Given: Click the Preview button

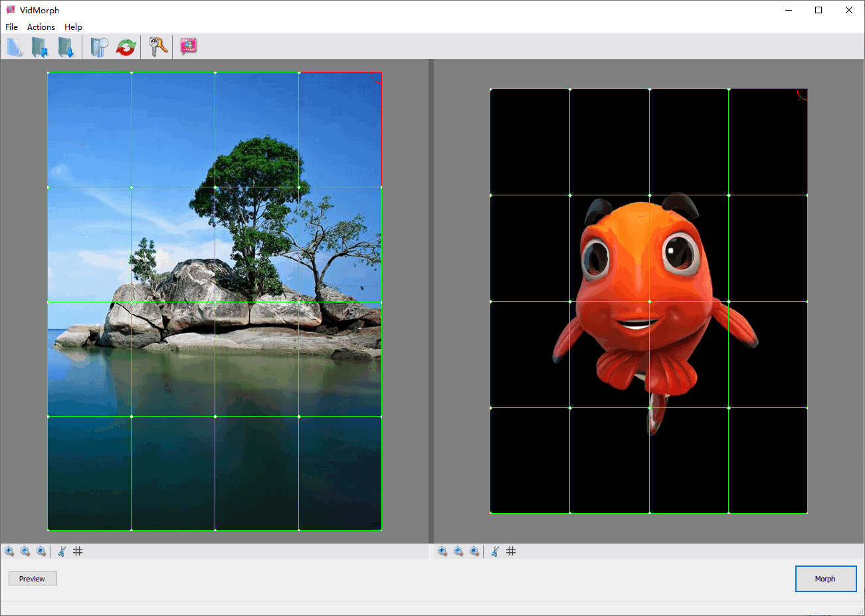Looking at the screenshot, I should (x=33, y=579).
